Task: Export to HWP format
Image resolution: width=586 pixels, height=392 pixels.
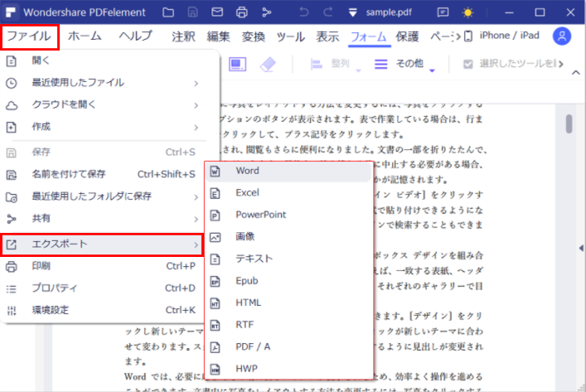Action: coord(288,369)
